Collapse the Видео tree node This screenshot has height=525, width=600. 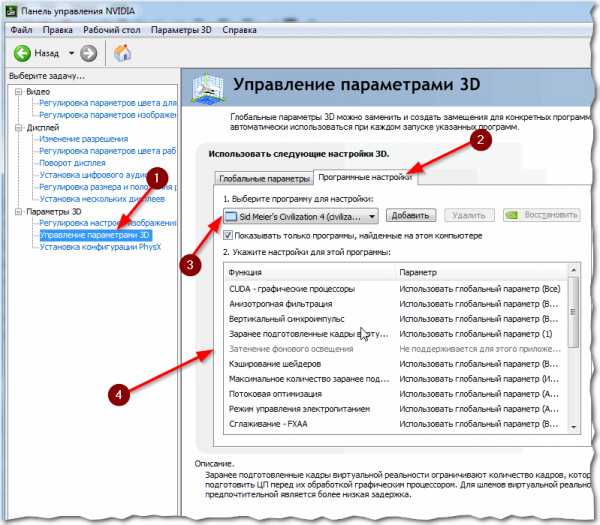click(x=18, y=91)
